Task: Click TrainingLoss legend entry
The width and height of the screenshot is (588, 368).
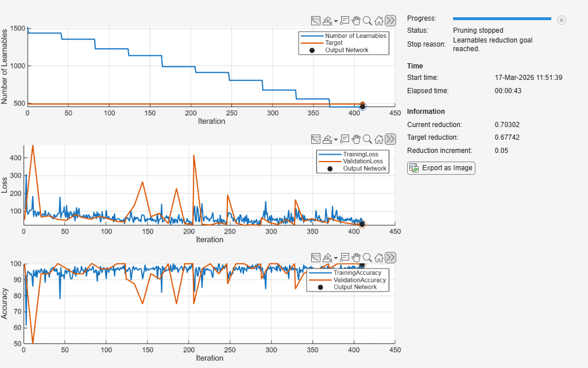Action: point(349,154)
